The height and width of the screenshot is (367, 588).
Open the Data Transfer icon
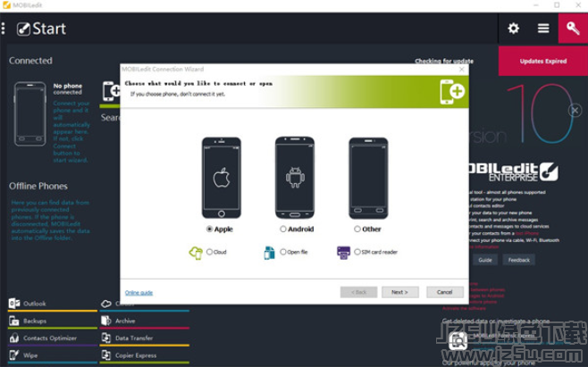click(x=106, y=338)
